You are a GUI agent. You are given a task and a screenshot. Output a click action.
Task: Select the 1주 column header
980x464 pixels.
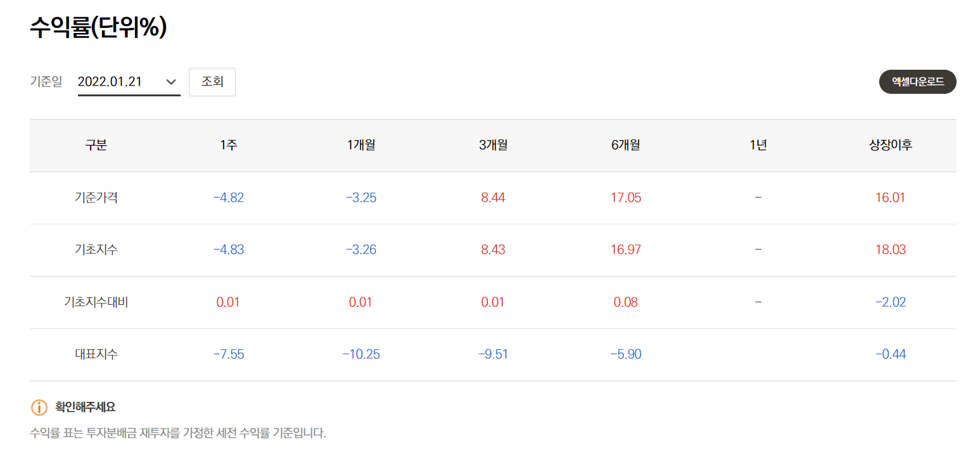[x=228, y=145]
